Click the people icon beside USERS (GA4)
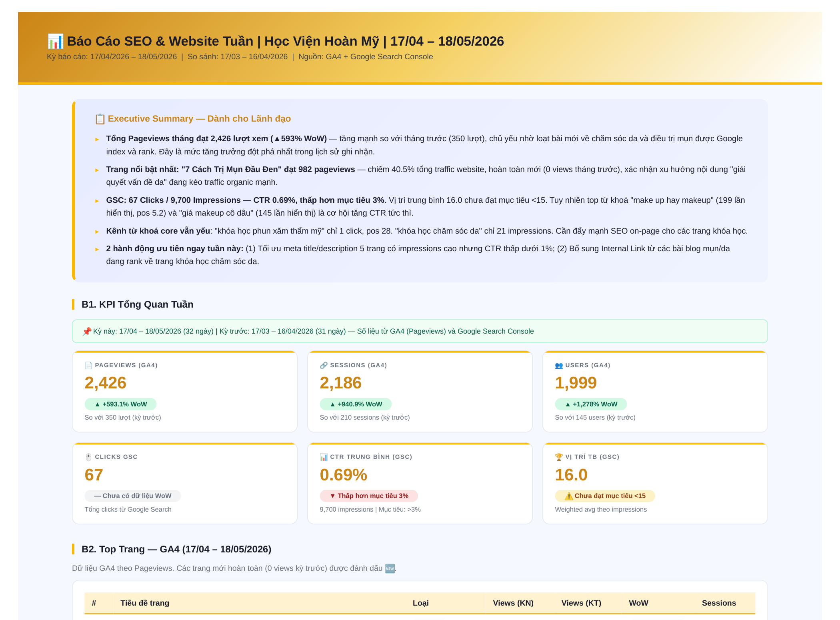The width and height of the screenshot is (840, 620). click(x=559, y=365)
